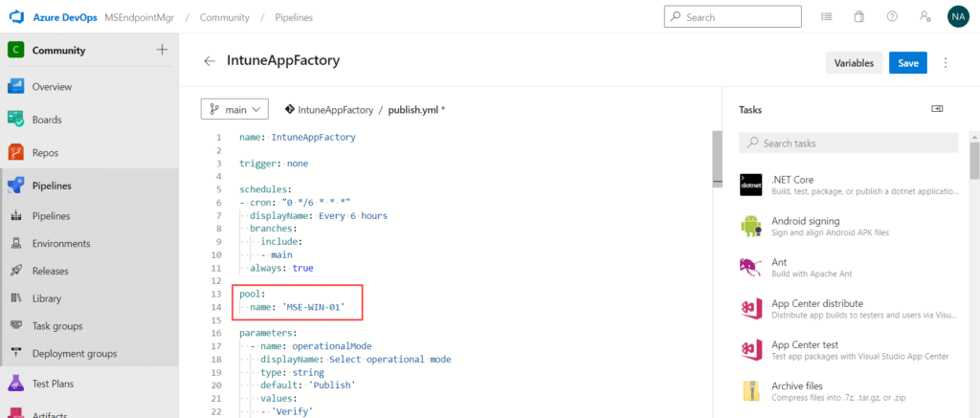Open the main branch selector dropdown
This screenshot has height=418, width=980.
click(x=234, y=109)
